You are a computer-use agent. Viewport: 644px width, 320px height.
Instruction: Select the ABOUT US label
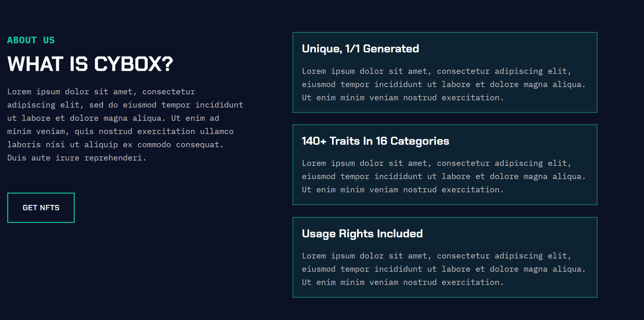click(31, 40)
